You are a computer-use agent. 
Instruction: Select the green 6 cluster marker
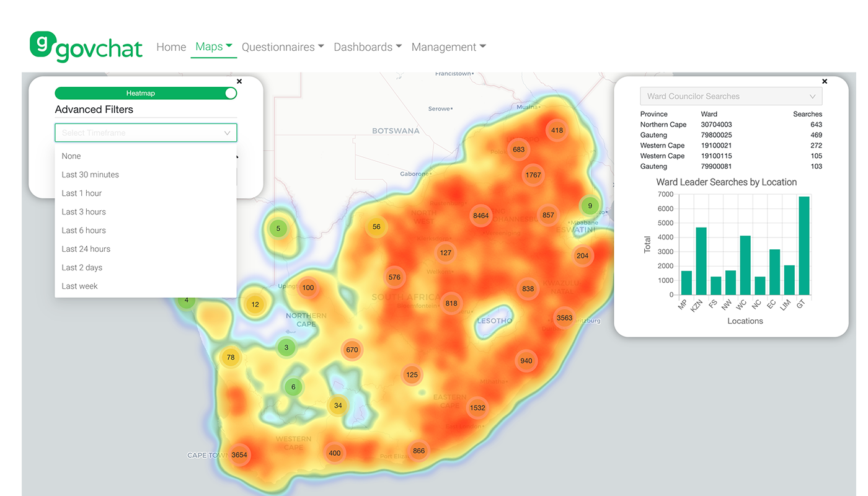point(293,387)
